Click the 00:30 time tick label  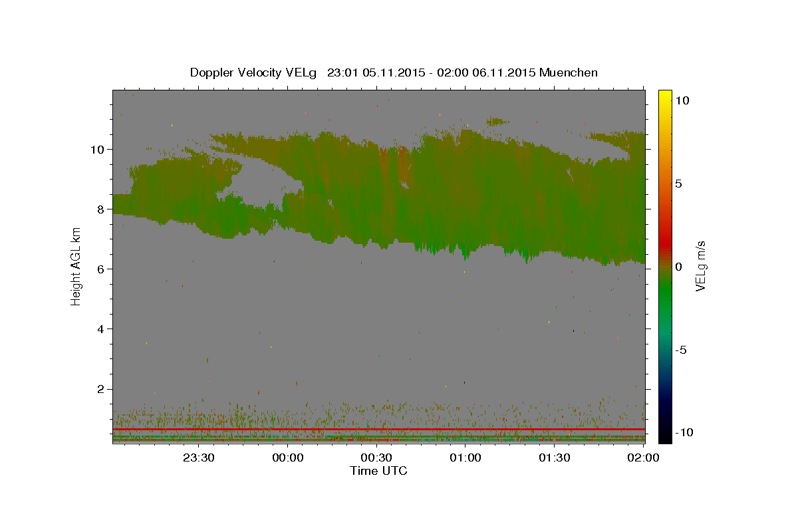coord(376,458)
